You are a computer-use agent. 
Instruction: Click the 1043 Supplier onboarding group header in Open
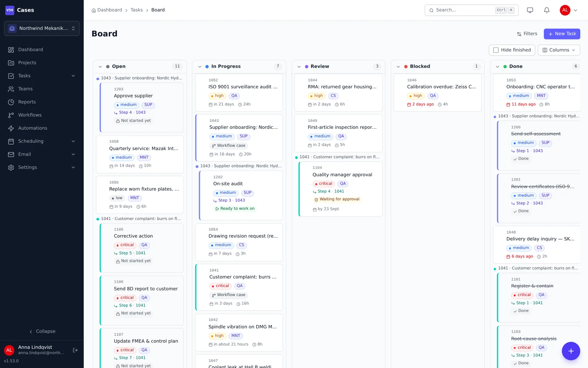(x=140, y=78)
